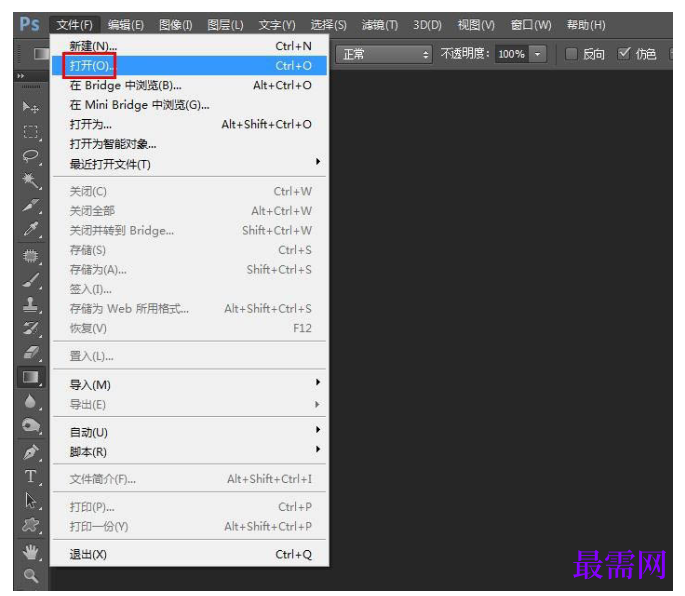Select the Magic Wand tool

point(31,180)
